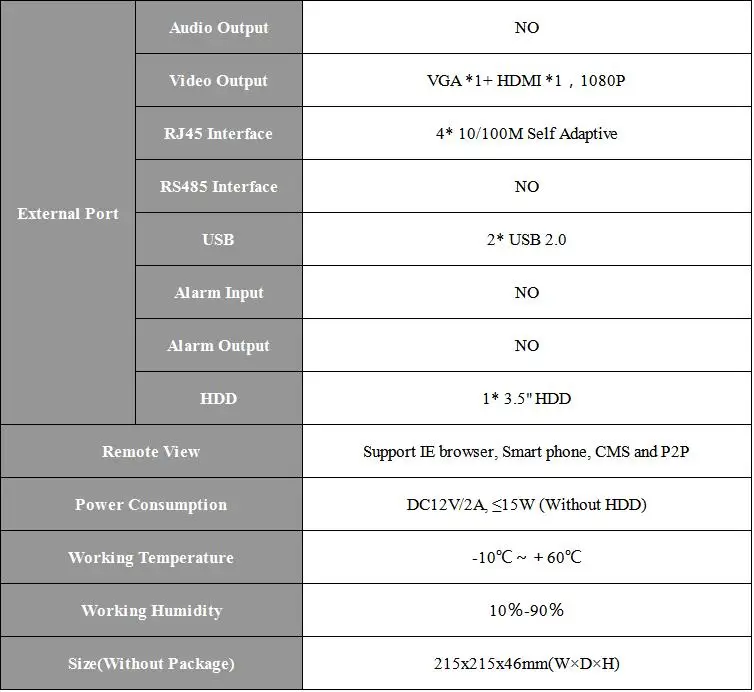
Task: Select the Audio Output label cell
Action: click(219, 27)
